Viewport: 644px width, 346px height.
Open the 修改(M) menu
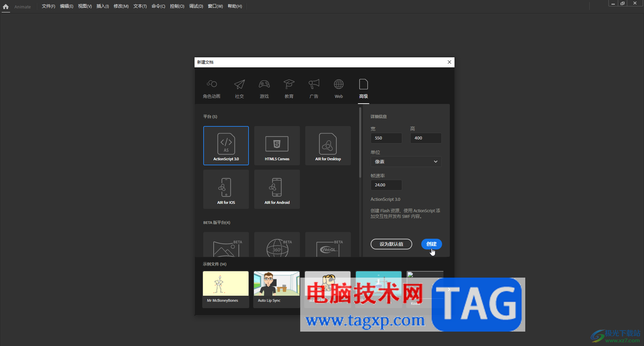click(121, 6)
